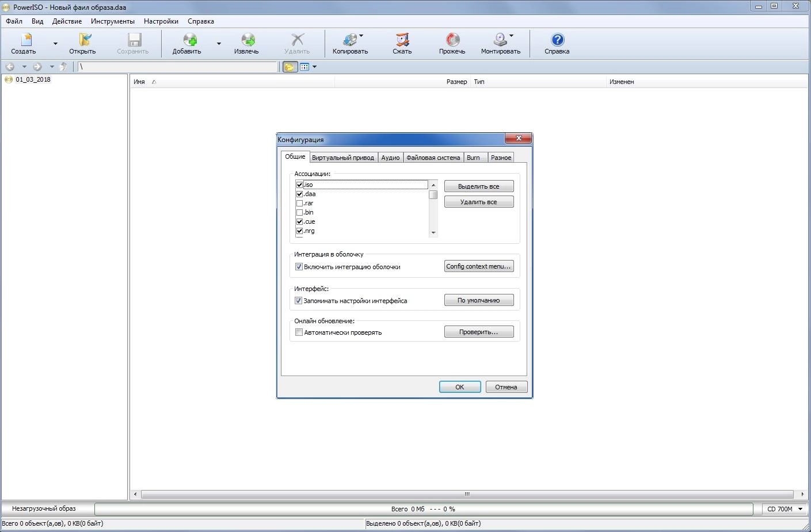This screenshot has width=811, height=532.
Task: Click the Config context menu... button
Action: pos(479,266)
